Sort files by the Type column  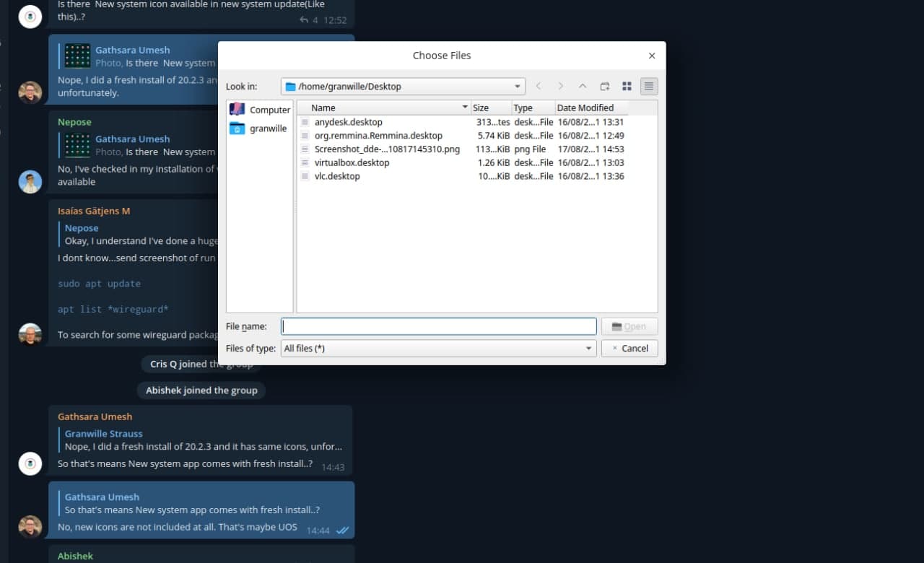(533, 108)
